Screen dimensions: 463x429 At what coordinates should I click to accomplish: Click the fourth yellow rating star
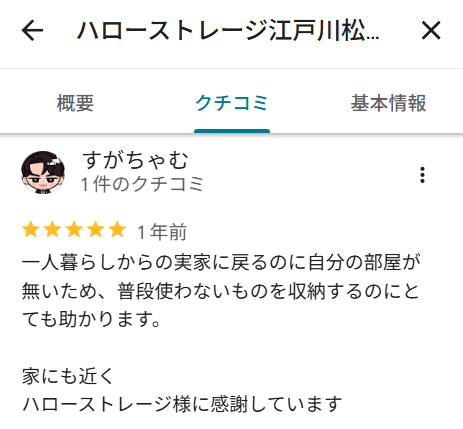point(96,230)
